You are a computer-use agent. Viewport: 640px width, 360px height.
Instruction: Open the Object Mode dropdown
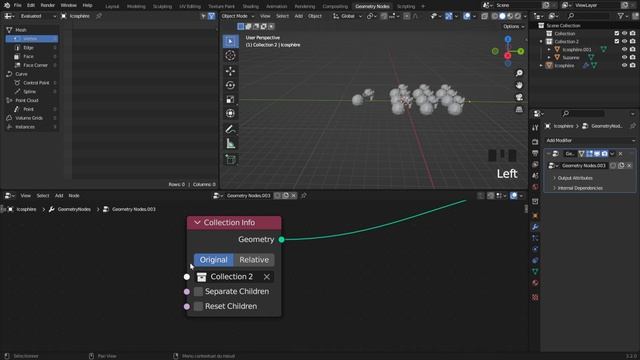tap(238, 16)
